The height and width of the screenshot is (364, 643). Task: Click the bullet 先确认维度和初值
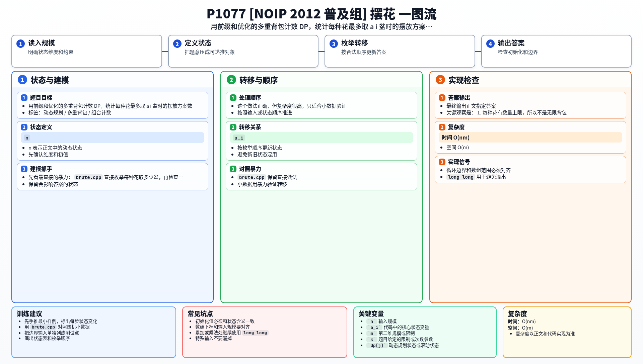click(48, 155)
